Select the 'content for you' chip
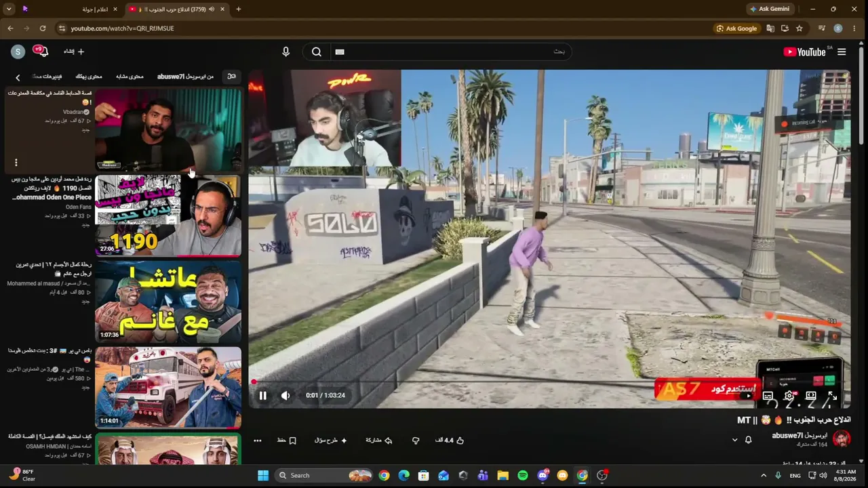Image resolution: width=868 pixels, height=488 pixels. pos(89,77)
